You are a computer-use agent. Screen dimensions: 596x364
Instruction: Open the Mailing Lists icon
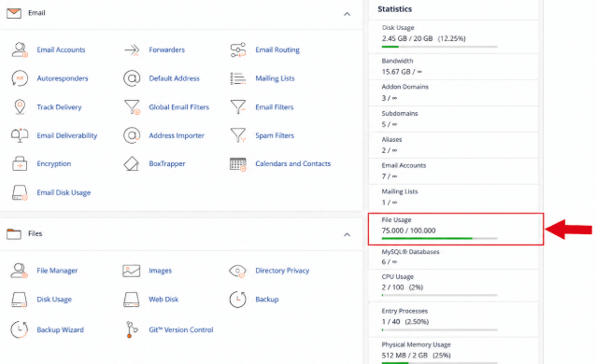click(238, 78)
